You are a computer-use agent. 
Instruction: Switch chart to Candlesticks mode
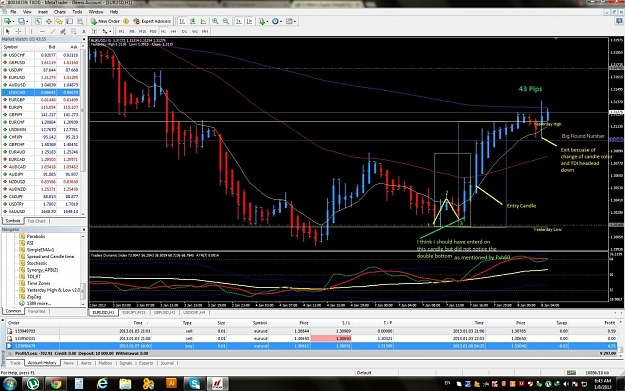[193, 21]
